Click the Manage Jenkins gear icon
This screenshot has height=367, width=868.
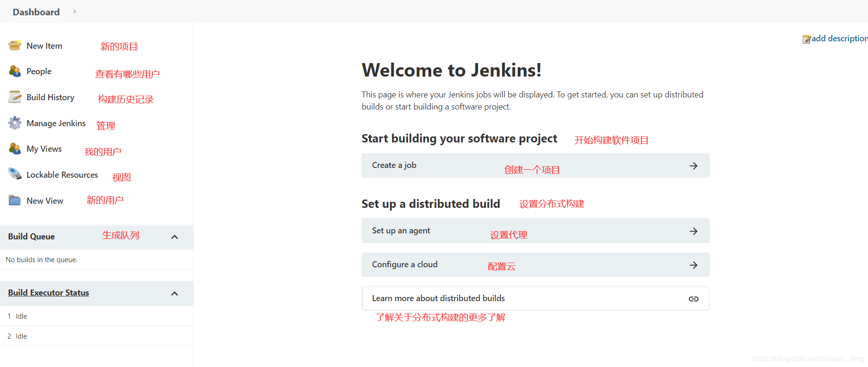tap(15, 123)
